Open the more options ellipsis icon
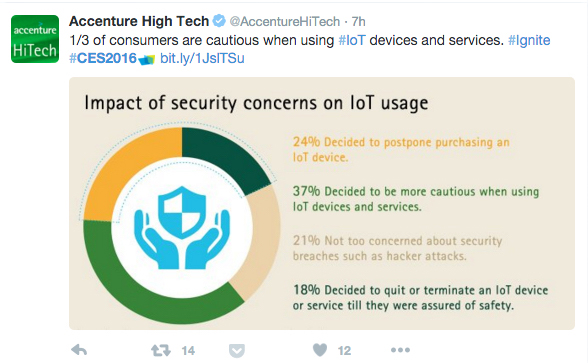Viewport: 588px width, 363px height. 400,350
